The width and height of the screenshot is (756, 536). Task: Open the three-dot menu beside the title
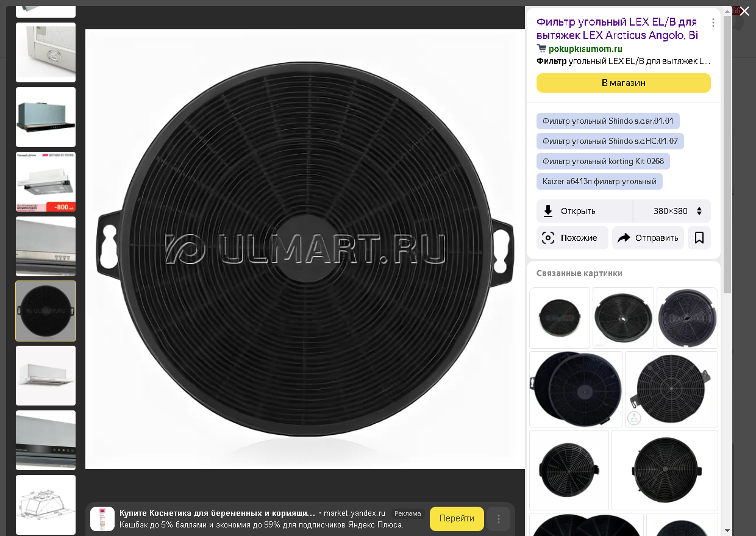[713, 23]
